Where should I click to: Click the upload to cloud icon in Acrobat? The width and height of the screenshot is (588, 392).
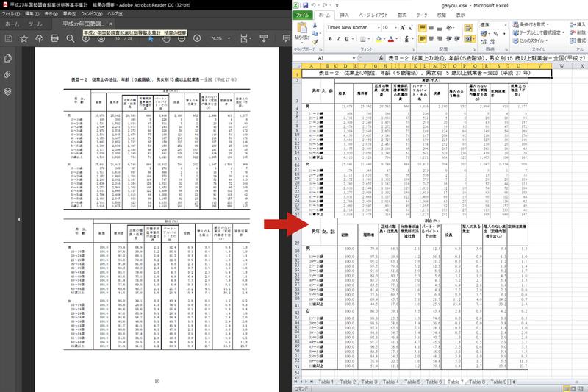40,38
